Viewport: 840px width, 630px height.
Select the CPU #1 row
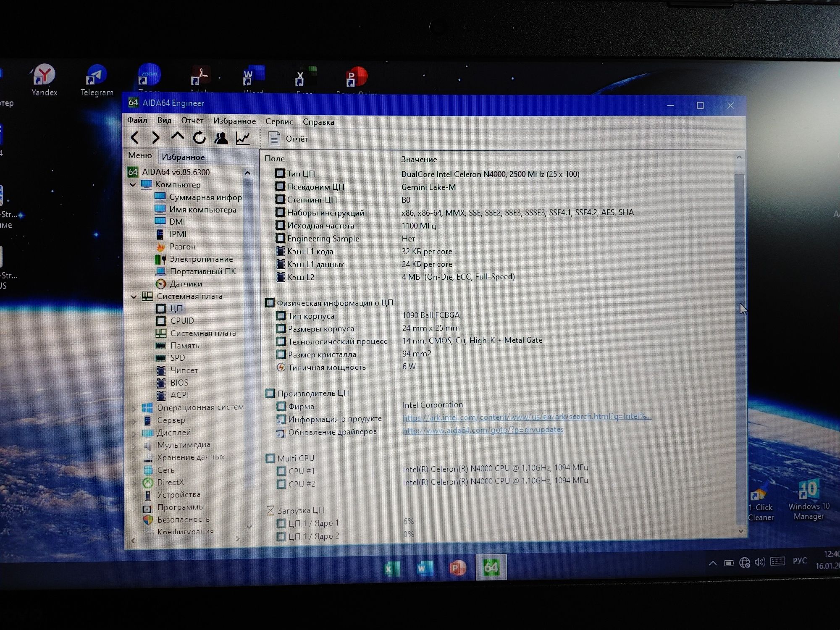click(x=432, y=470)
